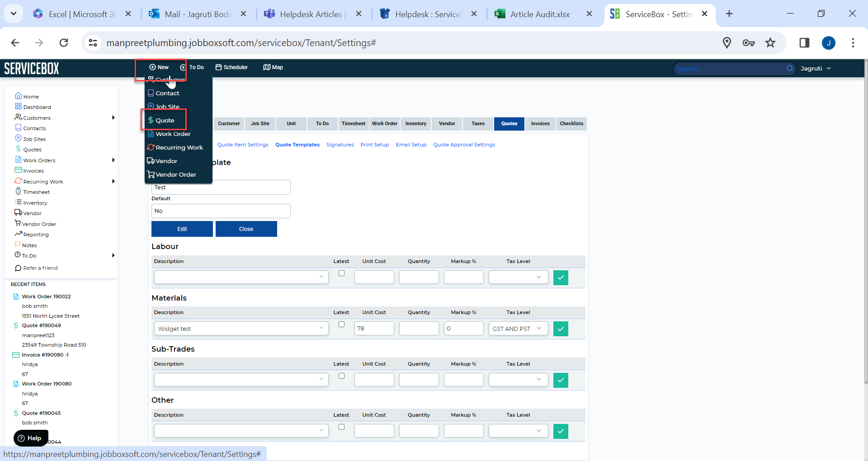Screen dimensions: 868x461
Task: Click the Inventory list icon in sidebar
Action: click(x=18, y=202)
